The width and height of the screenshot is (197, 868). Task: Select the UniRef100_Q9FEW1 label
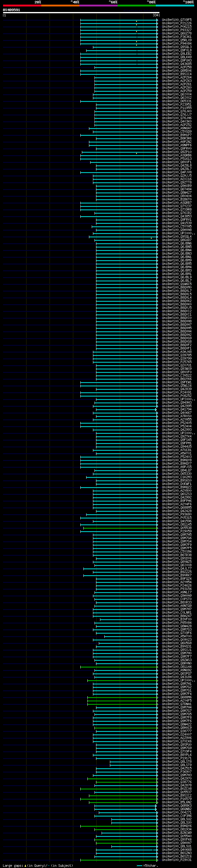coord(177,382)
